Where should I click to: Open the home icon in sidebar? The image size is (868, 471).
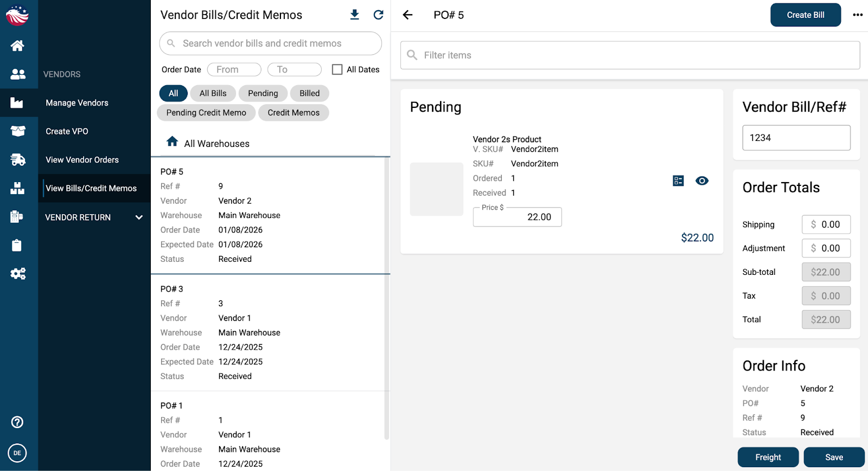pyautogui.click(x=17, y=46)
